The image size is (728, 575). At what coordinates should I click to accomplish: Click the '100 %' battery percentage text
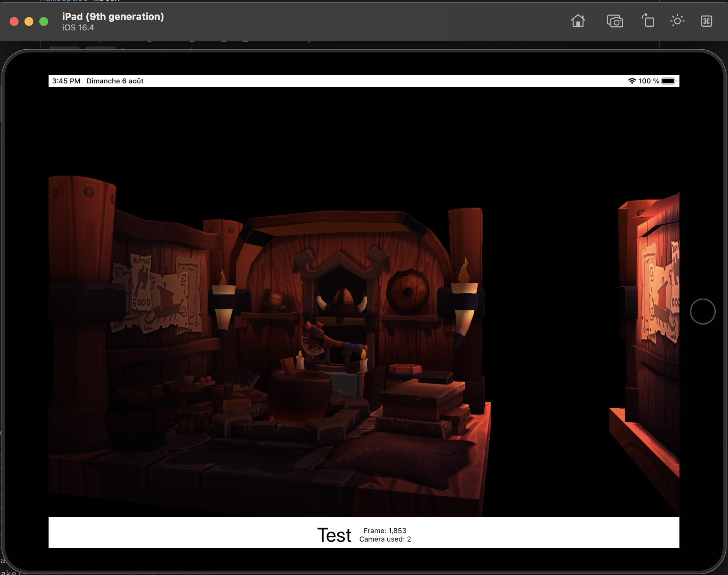pyautogui.click(x=649, y=81)
